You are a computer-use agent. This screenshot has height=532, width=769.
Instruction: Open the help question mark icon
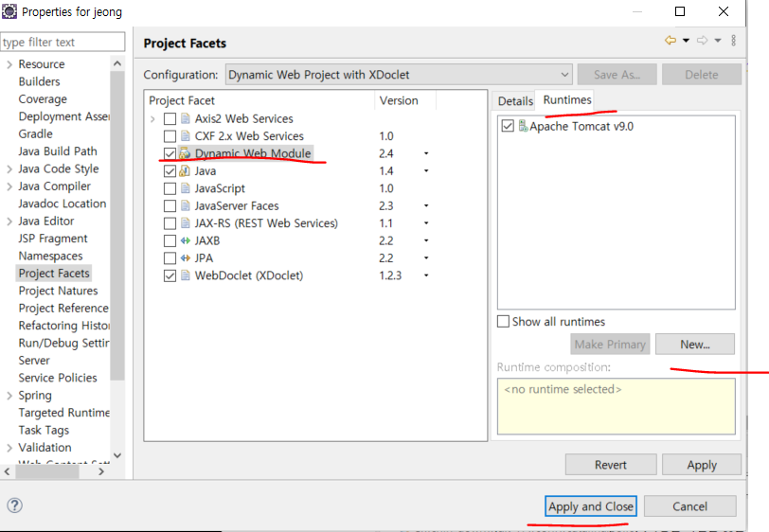point(15,505)
